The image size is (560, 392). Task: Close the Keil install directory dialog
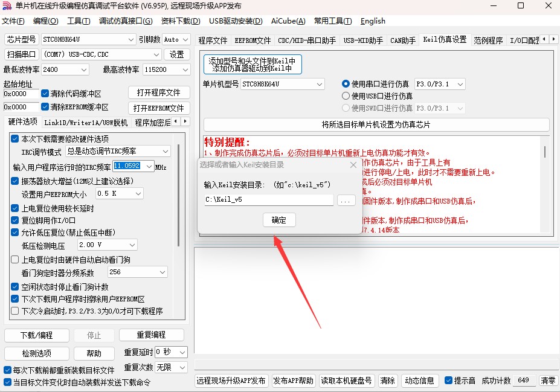point(353,165)
